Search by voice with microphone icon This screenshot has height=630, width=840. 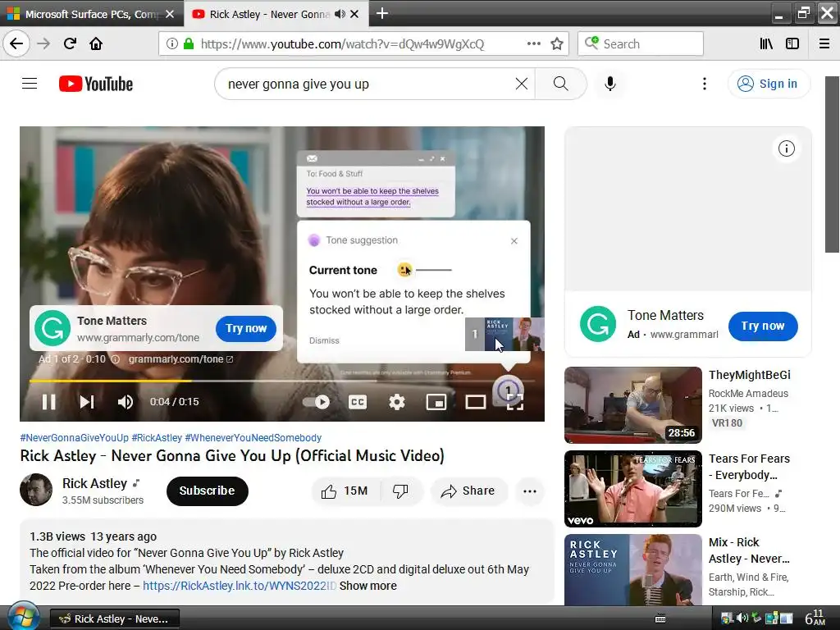coord(609,84)
